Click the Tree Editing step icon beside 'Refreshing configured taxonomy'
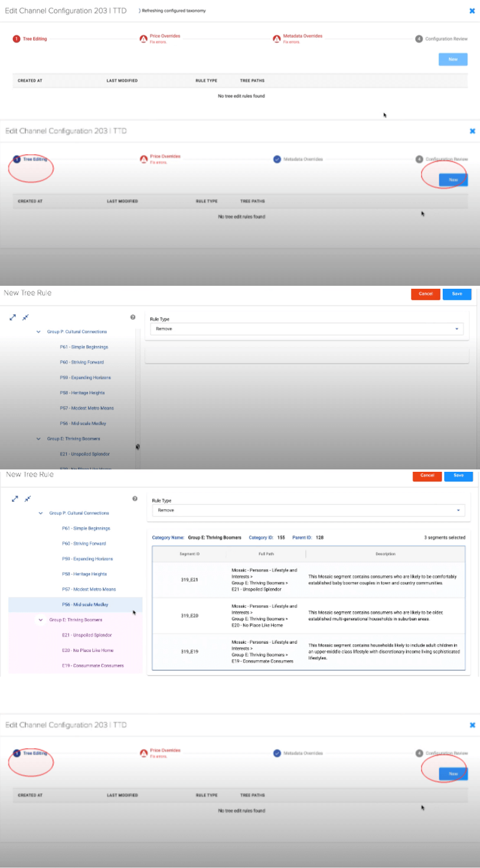This screenshot has height=868, width=480. point(17,39)
